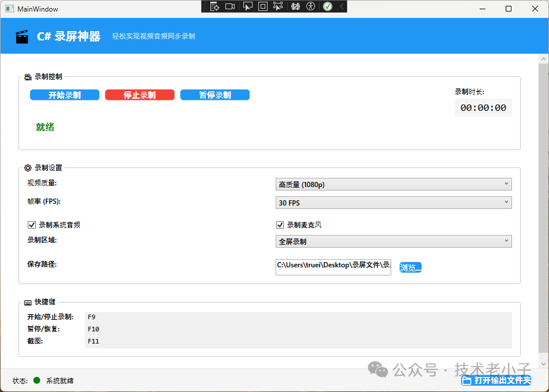Click the save path input field
The image size is (549, 392).
click(x=333, y=267)
